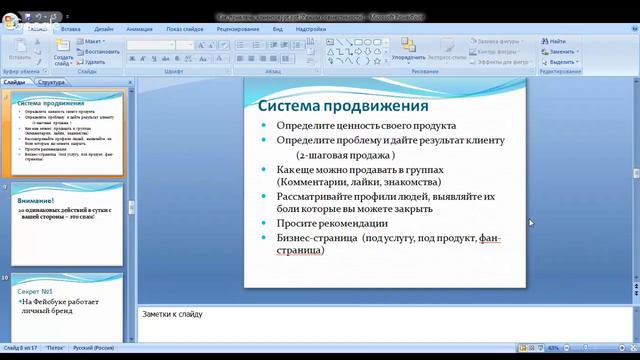Open the Дизайн ribbon tab

(x=104, y=29)
